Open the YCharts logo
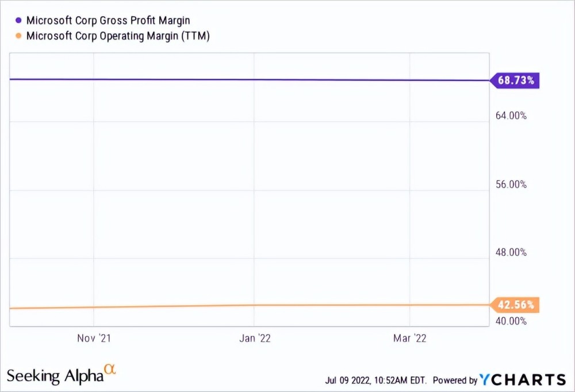This screenshot has width=575, height=392. point(523,379)
